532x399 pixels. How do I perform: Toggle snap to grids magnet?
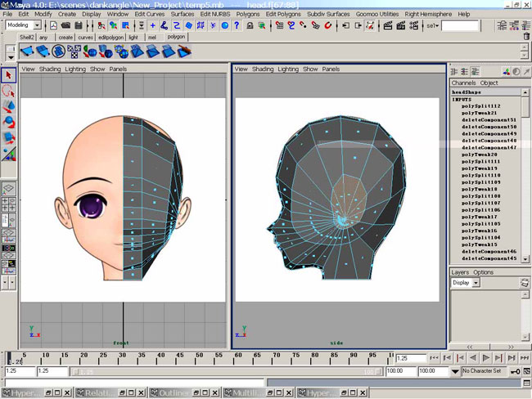279,25
